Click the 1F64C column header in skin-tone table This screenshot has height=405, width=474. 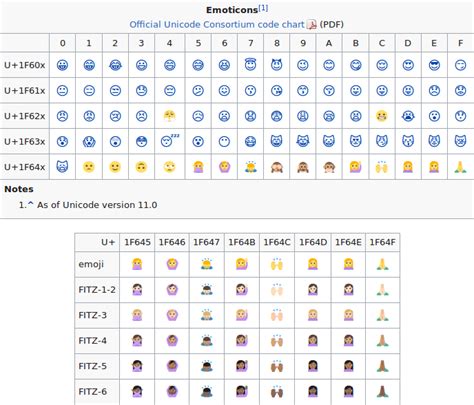277,242
